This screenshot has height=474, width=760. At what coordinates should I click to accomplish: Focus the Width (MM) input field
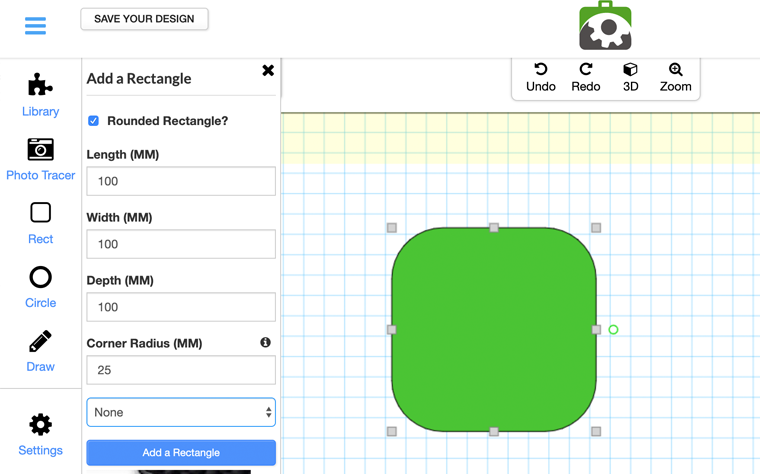181,244
